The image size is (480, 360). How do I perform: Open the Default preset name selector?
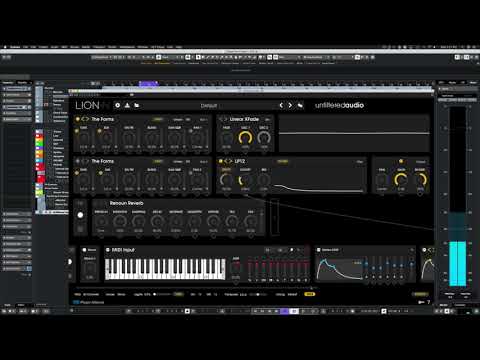209,106
